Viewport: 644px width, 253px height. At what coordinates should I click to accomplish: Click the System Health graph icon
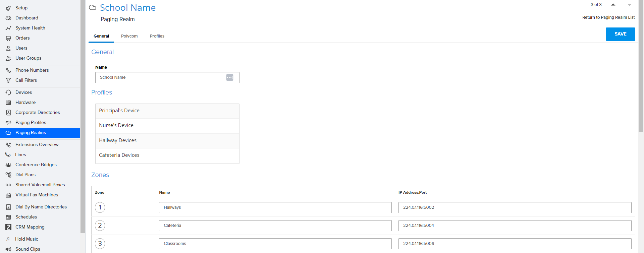[x=9, y=28]
